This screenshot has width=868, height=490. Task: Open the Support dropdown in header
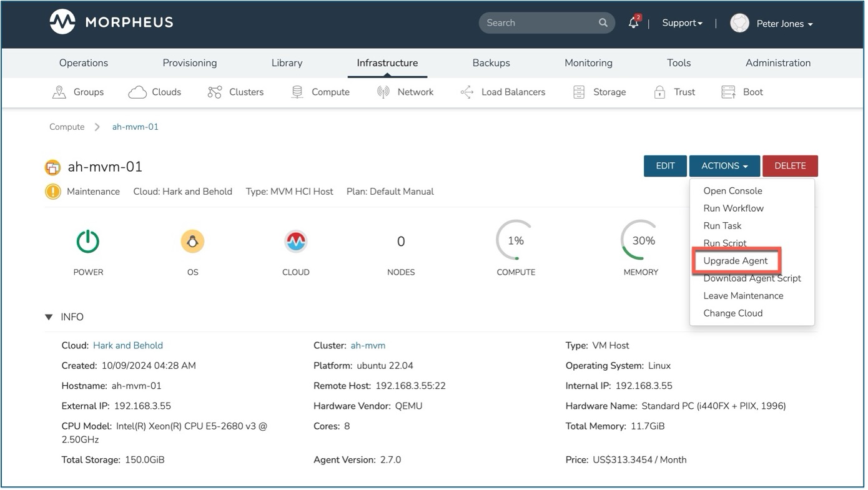[681, 22]
